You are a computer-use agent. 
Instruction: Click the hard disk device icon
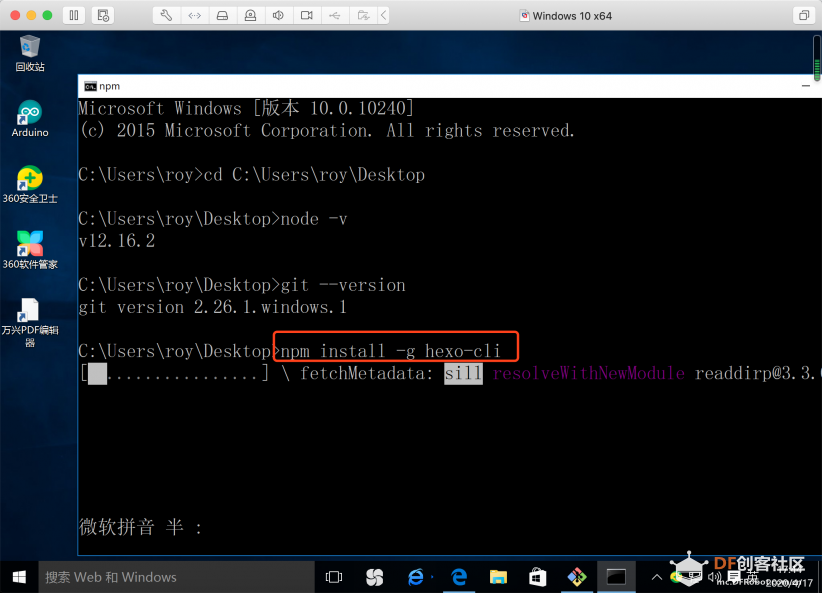click(x=222, y=15)
